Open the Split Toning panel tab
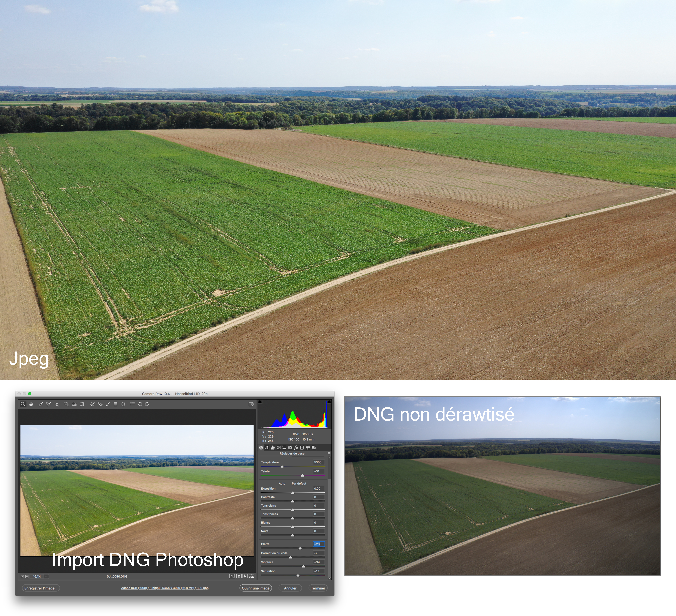This screenshot has height=616, width=676. pos(284,448)
